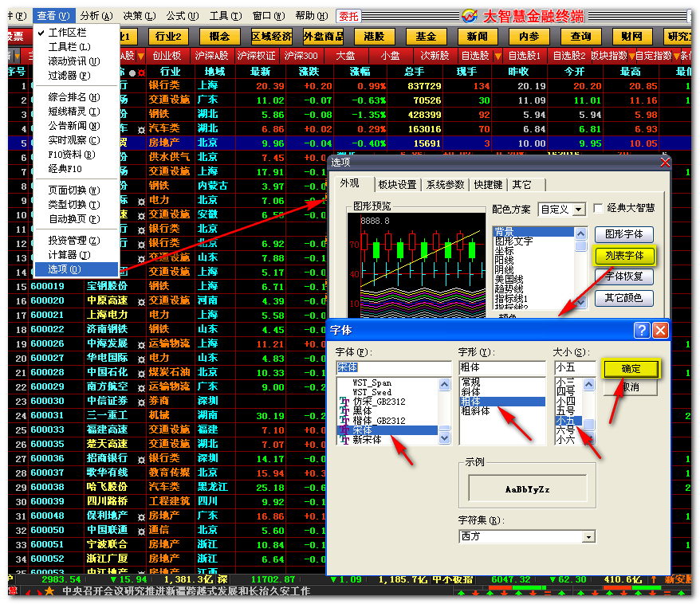Click stock code 600036 in the table
The image size is (700, 604).
(47, 458)
